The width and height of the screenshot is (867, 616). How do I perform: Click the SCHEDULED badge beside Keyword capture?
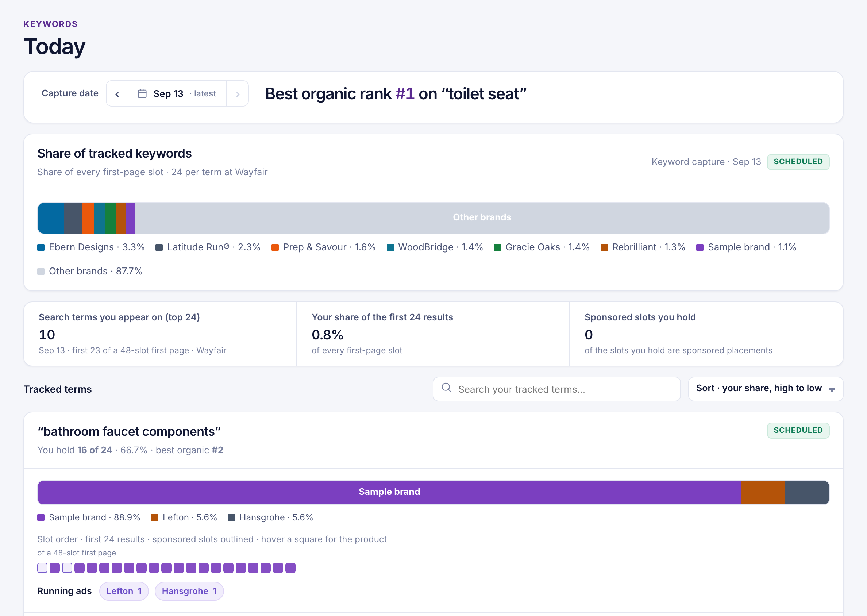tap(798, 162)
